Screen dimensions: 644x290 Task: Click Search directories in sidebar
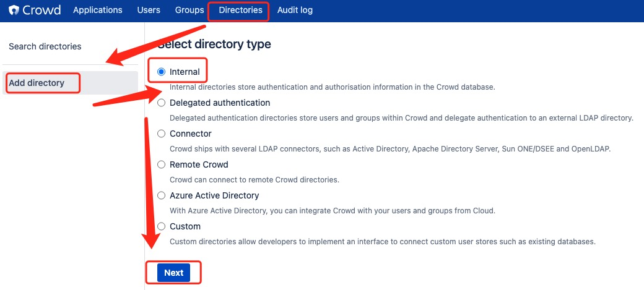(x=45, y=46)
